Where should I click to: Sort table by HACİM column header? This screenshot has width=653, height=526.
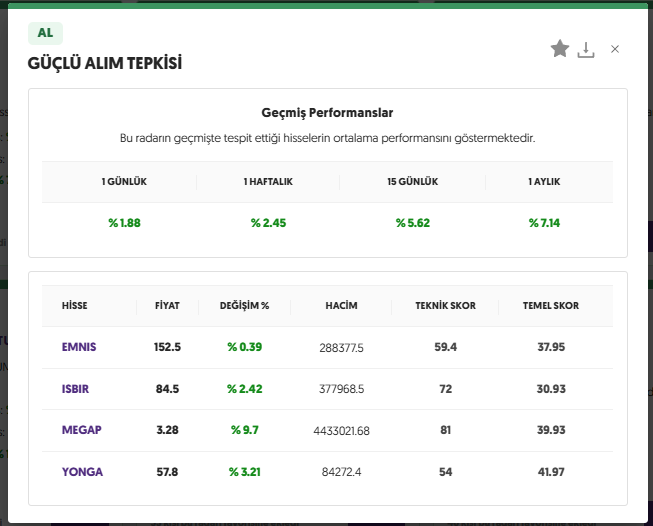click(341, 306)
